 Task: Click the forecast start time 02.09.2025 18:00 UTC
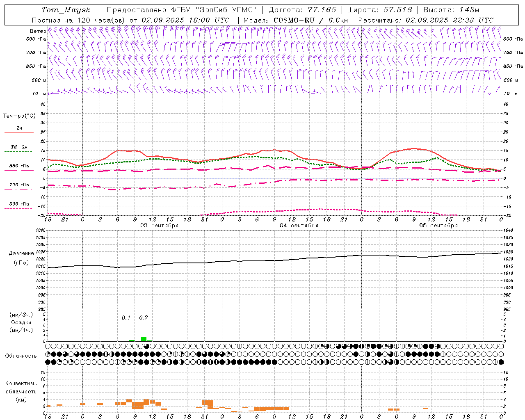[185, 20]
